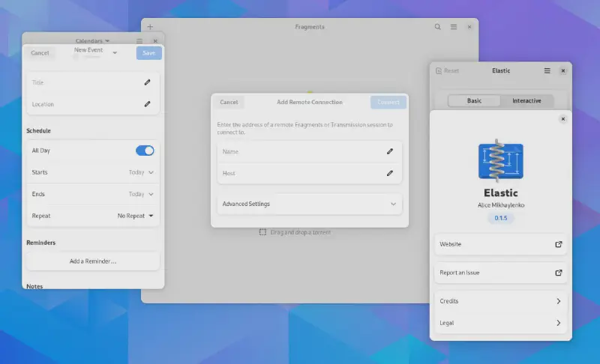Click the external link icon beside Website
This screenshot has width=600, height=364.
coord(558,244)
